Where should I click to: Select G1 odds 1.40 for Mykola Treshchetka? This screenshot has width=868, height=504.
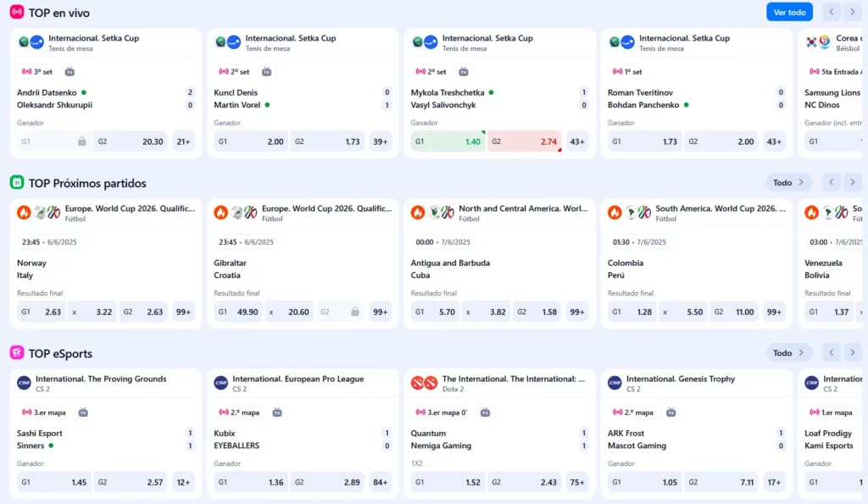pyautogui.click(x=447, y=141)
